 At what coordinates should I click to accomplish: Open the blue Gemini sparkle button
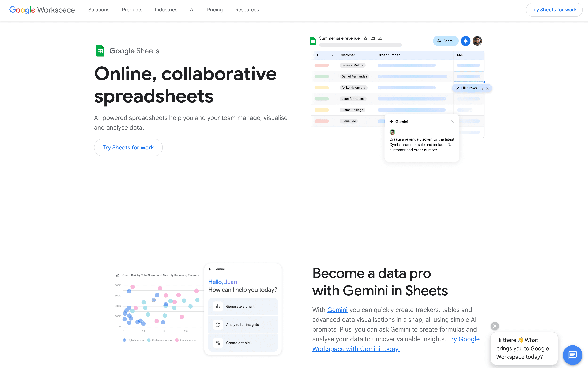tap(465, 41)
